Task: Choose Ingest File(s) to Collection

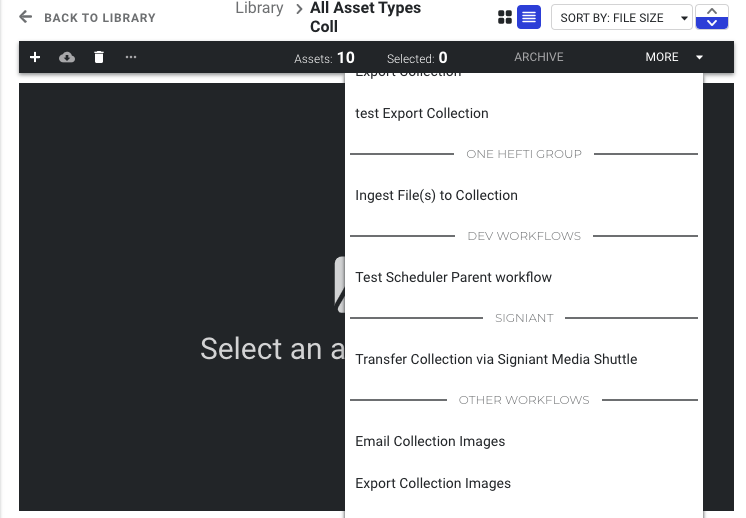Action: (x=436, y=195)
